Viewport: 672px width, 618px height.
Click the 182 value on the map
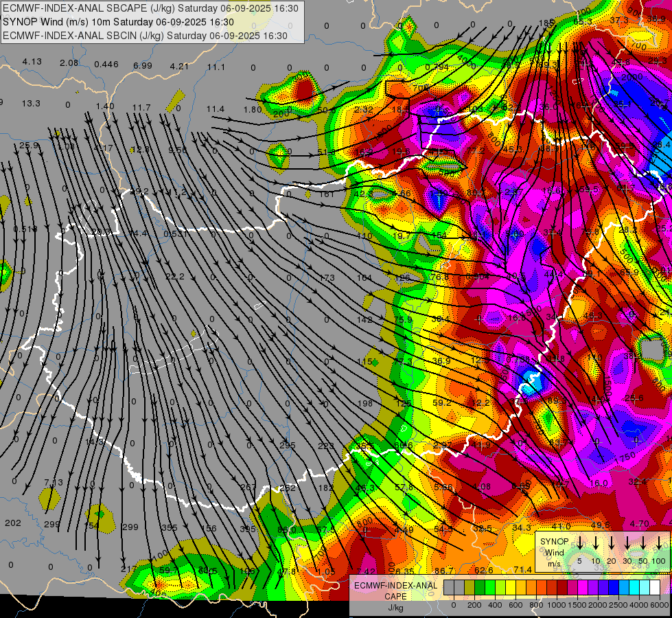[326, 488]
